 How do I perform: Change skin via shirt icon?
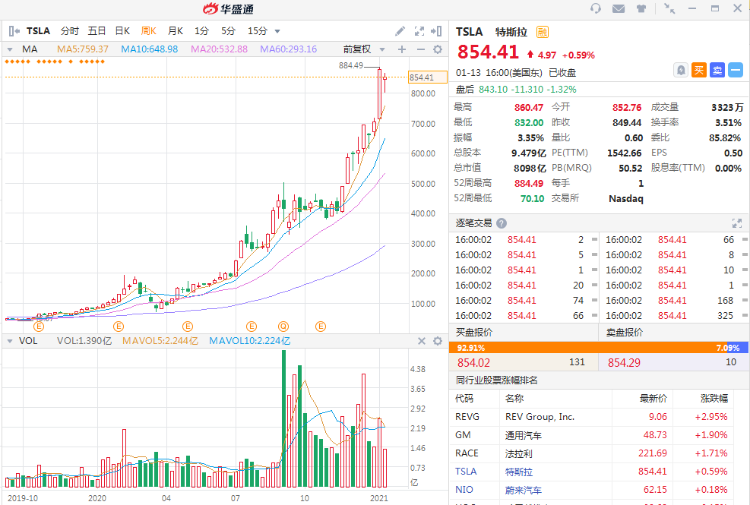pos(641,9)
